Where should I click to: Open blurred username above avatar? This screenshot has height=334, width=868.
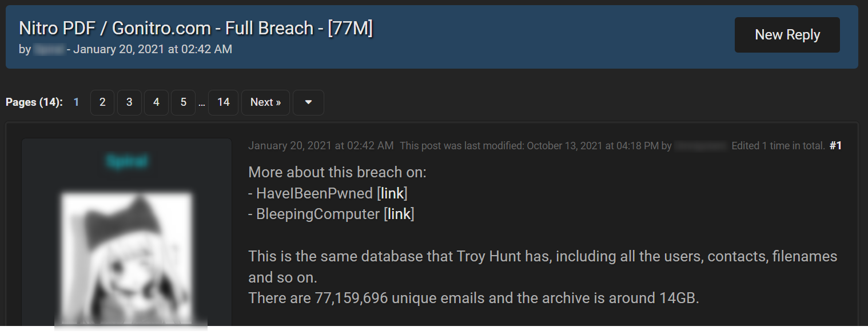coord(126,162)
